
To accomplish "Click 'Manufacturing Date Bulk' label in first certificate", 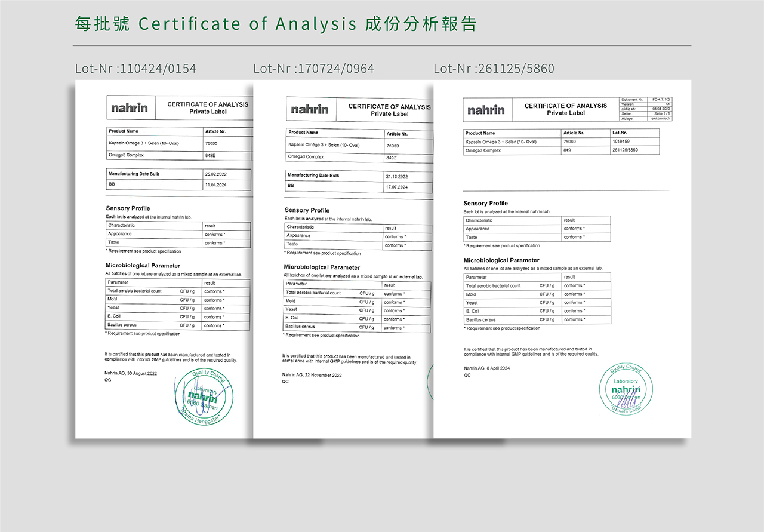I will (x=134, y=174).
